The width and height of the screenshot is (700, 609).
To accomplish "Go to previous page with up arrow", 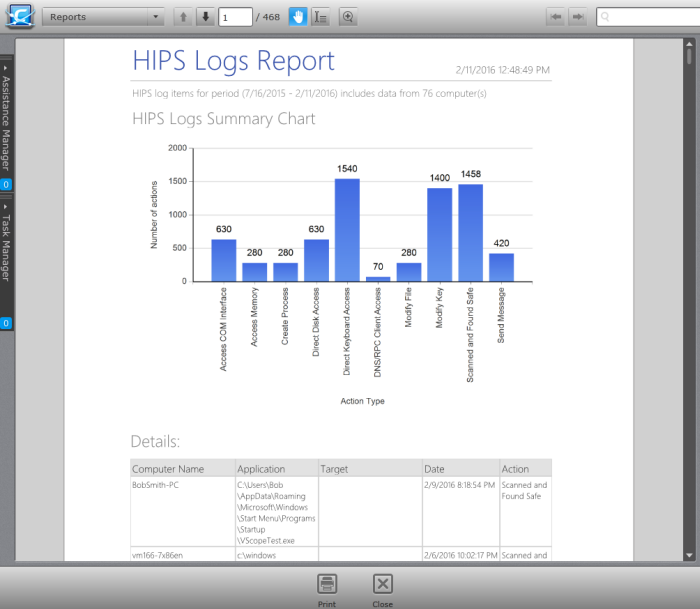I will (x=183, y=17).
